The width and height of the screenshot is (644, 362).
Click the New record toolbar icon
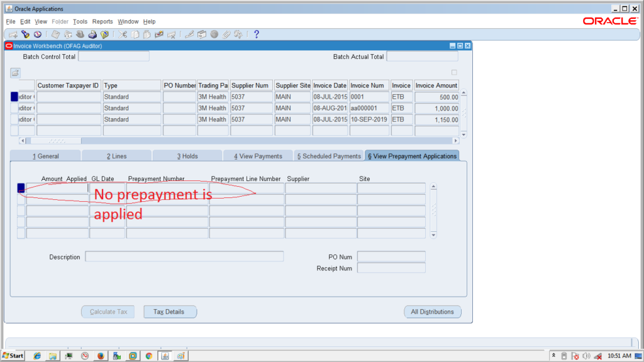point(13,35)
